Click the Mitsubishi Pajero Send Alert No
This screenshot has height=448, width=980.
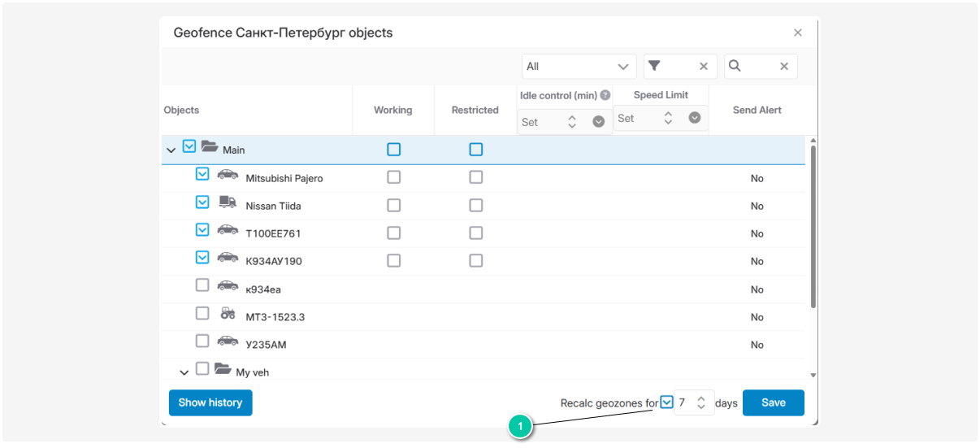point(757,178)
